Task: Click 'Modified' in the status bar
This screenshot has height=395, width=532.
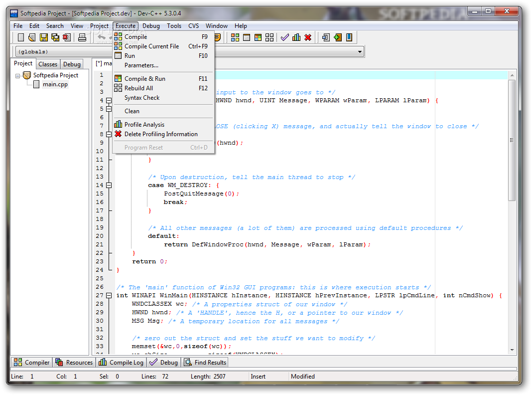Action: (x=303, y=377)
